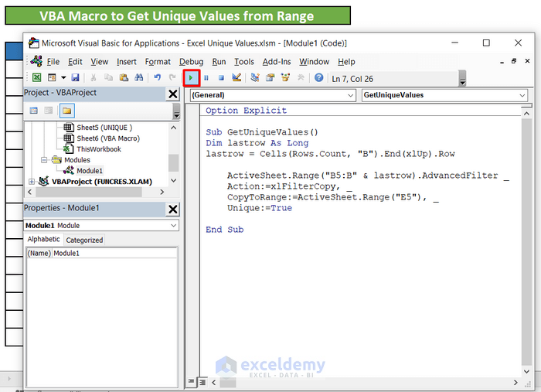
Task: Click the VBA icon left of File menu
Action: pyautogui.click(x=36, y=61)
